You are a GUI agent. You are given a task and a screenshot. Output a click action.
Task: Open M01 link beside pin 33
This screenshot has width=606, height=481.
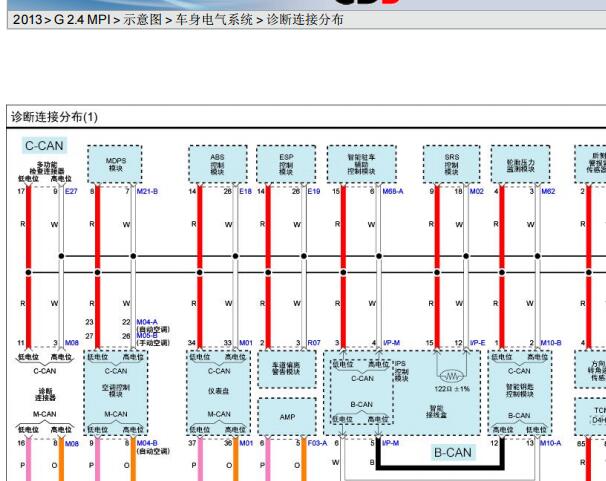246,343
